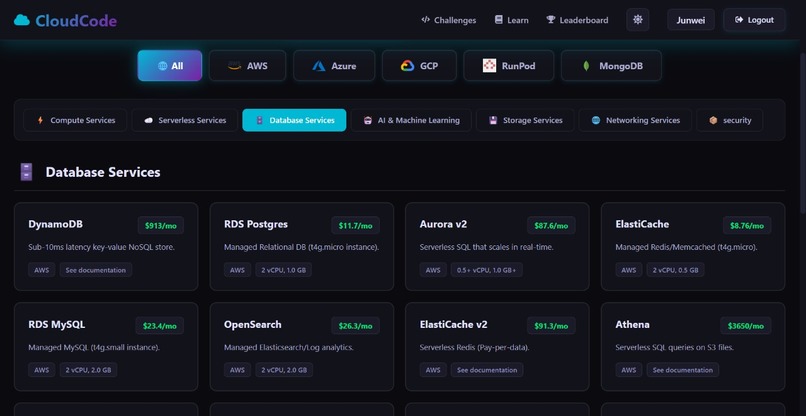This screenshot has height=416, width=806.
Task: Switch to security category
Action: (x=729, y=120)
